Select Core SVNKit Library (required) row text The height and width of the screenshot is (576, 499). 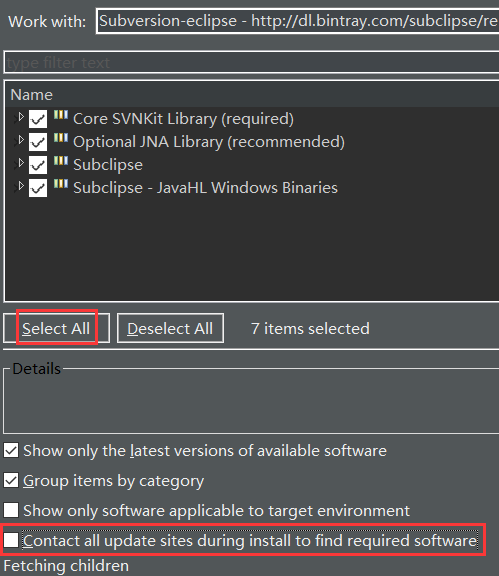183,119
